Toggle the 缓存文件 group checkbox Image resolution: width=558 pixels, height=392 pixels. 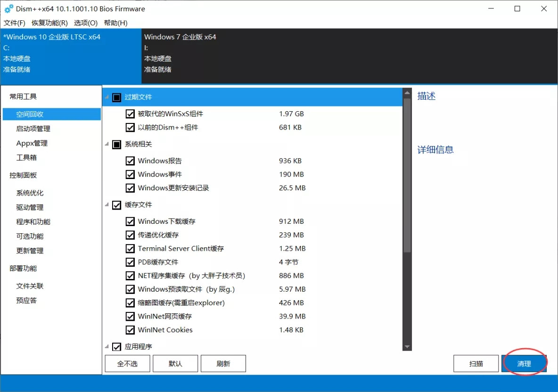tap(116, 205)
